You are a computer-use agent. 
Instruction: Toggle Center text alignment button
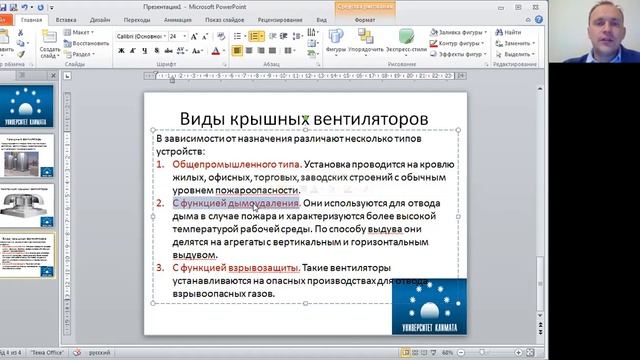pyautogui.click(x=249, y=51)
